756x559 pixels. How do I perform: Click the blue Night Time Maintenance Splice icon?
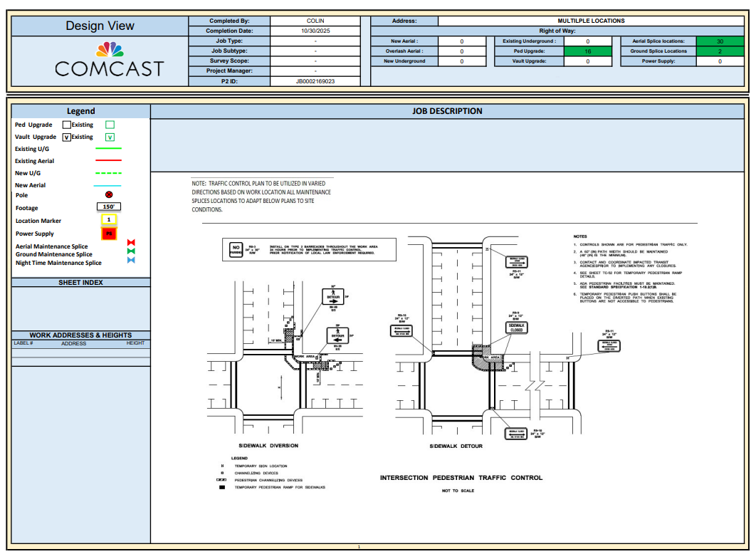click(131, 260)
